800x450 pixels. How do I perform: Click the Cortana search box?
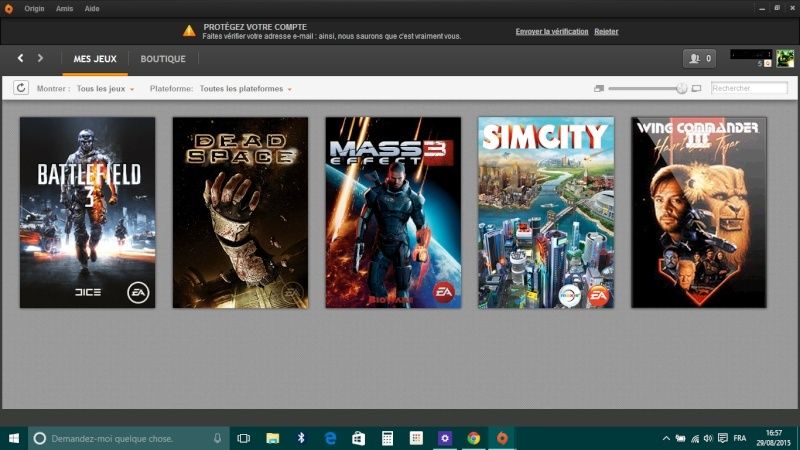pos(129,438)
